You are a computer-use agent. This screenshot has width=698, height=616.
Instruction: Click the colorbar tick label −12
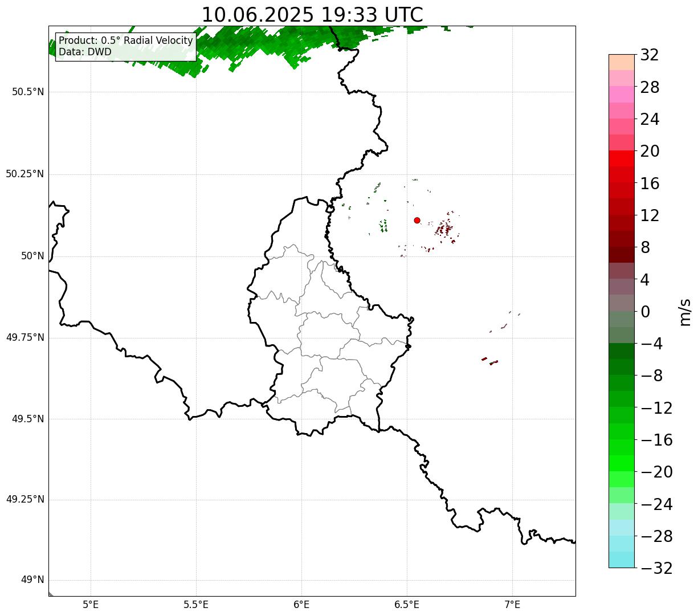656,408
